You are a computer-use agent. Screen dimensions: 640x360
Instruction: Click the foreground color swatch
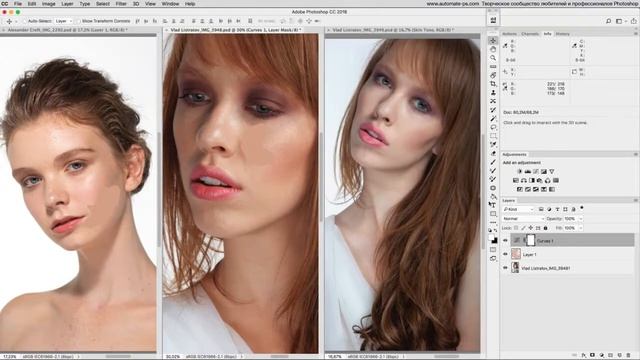point(492,239)
